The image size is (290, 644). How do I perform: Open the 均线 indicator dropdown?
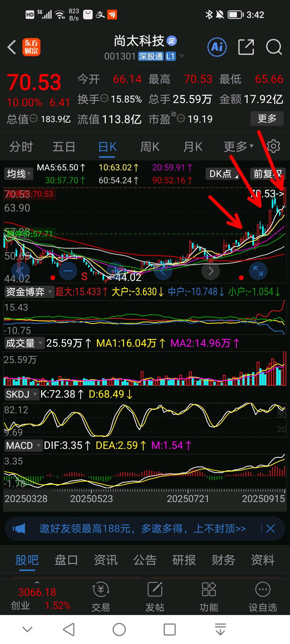tap(19, 174)
